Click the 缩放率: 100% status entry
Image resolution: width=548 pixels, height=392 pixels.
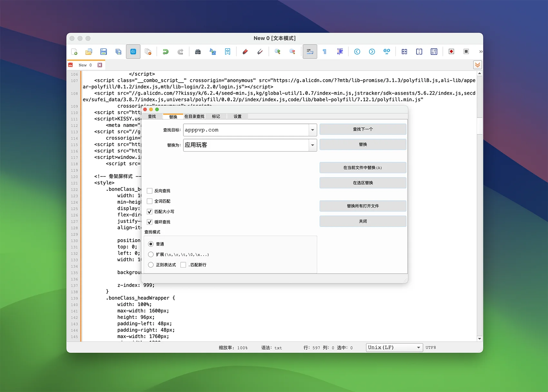233,348
